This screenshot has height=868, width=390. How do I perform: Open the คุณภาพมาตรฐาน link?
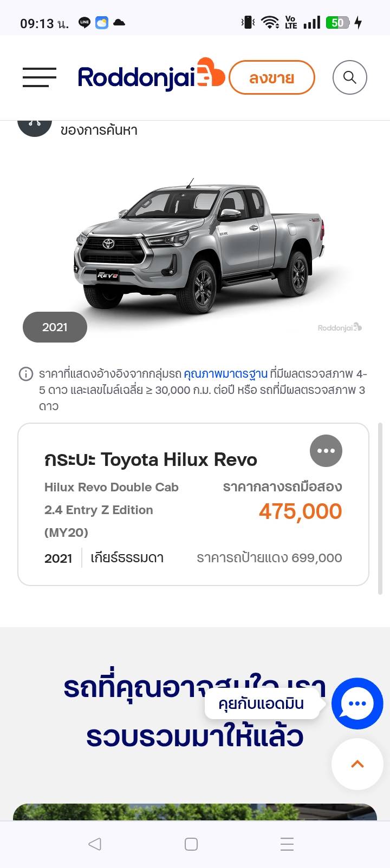(226, 373)
